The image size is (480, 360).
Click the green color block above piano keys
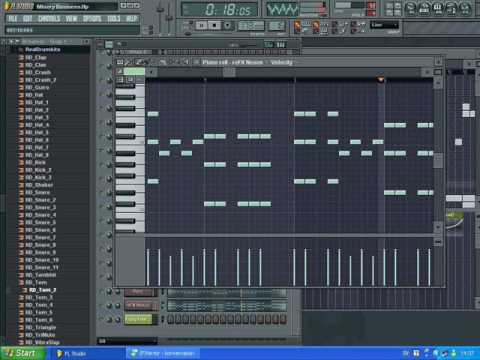click(x=134, y=71)
